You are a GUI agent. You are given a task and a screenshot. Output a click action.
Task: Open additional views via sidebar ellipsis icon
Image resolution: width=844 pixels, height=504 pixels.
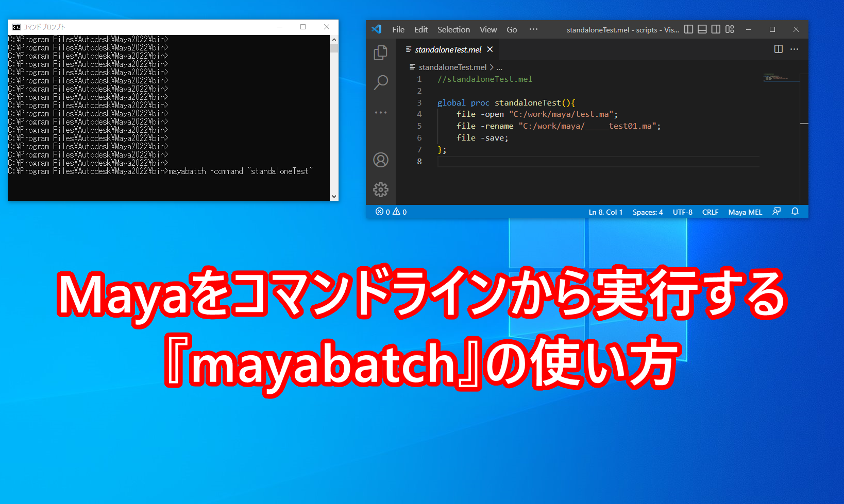[x=381, y=112]
